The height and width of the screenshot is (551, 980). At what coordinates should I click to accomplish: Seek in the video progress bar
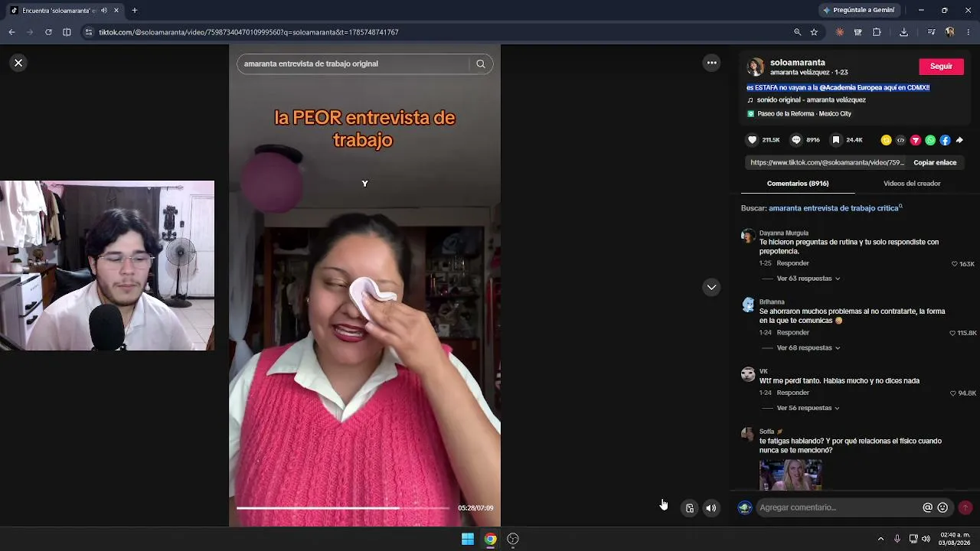[x=343, y=507]
